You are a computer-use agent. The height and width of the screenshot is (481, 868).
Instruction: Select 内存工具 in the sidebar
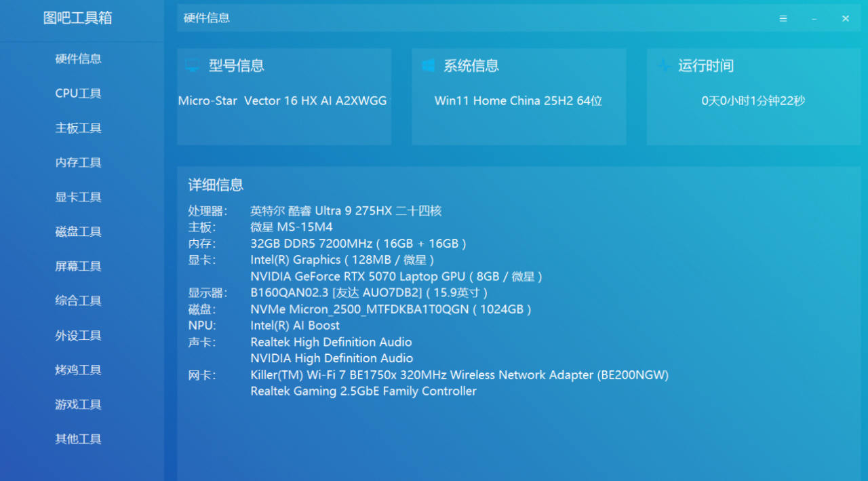tap(79, 163)
